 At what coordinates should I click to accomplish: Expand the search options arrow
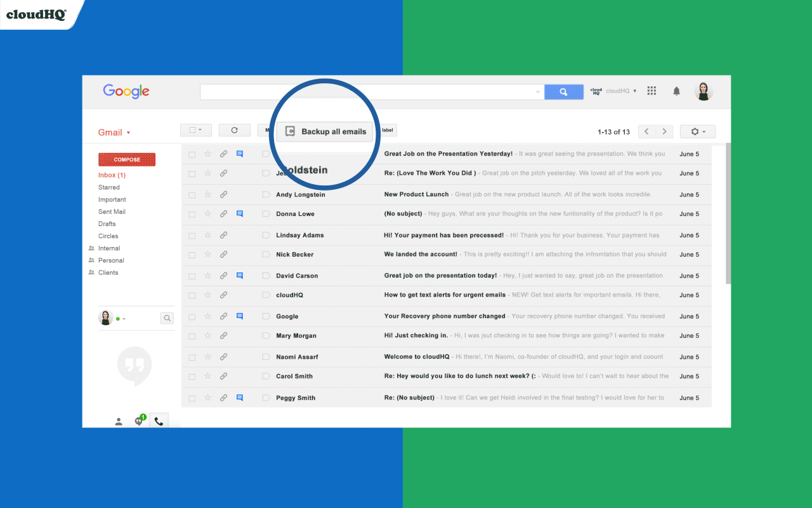pos(538,92)
